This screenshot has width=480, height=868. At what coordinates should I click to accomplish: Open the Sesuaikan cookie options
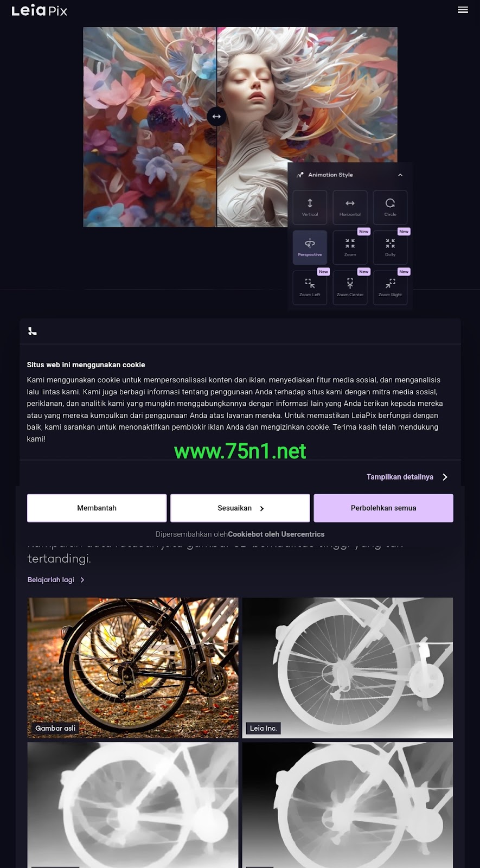[x=240, y=508]
